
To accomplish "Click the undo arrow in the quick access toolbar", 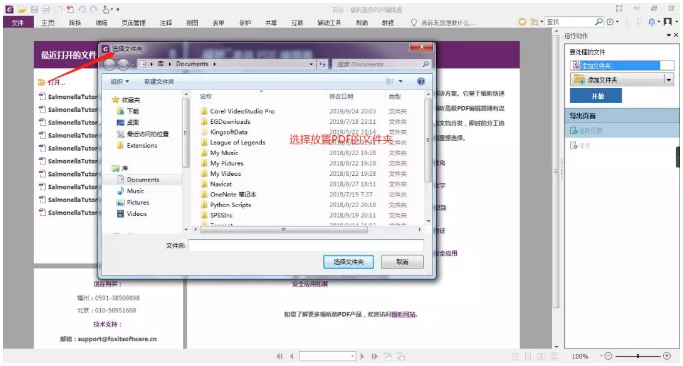I will pyautogui.click(x=82, y=9).
